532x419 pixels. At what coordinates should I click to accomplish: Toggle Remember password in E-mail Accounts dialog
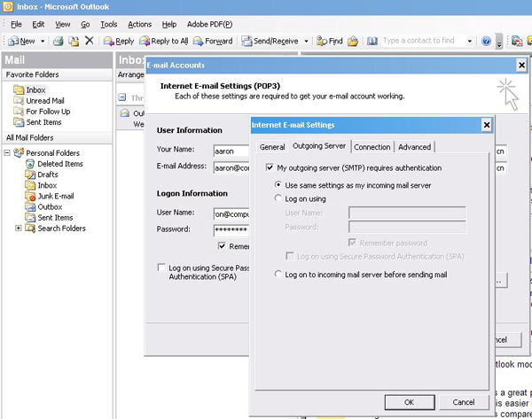pyautogui.click(x=222, y=245)
